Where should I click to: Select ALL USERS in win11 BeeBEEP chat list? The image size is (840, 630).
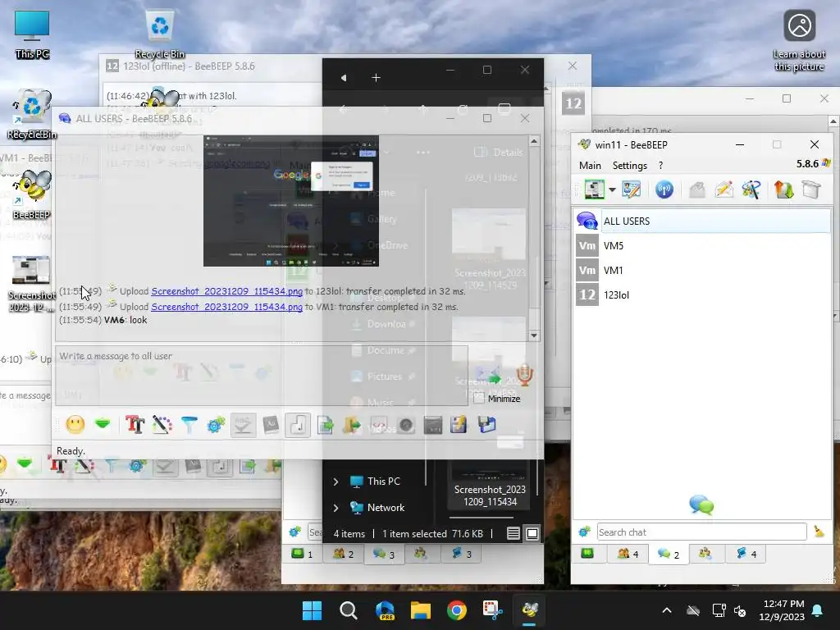pos(703,221)
